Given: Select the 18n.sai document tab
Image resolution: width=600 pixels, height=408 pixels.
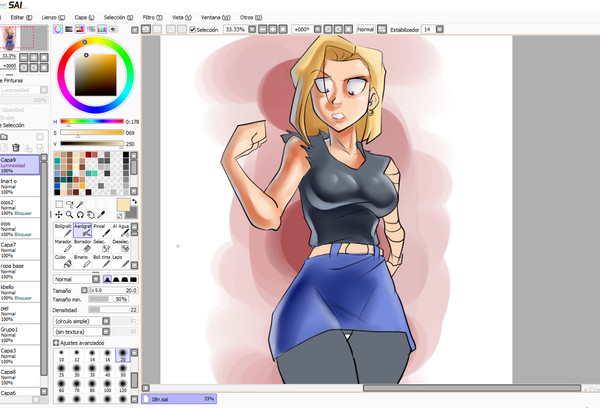Looking at the screenshot, I should tap(179, 399).
